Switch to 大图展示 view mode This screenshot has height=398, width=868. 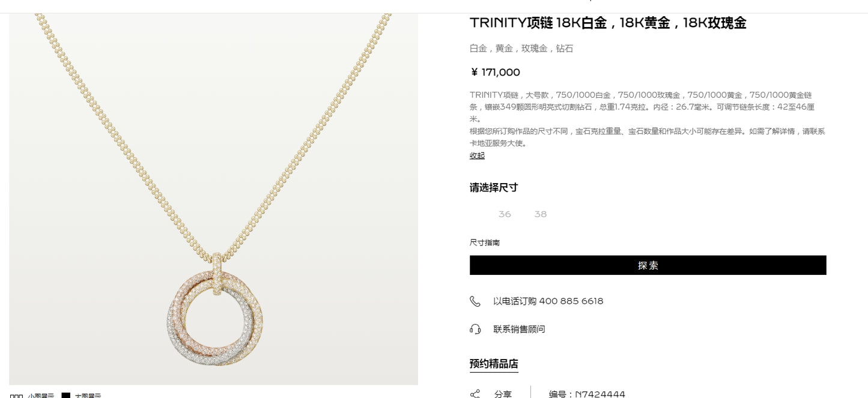(88, 396)
